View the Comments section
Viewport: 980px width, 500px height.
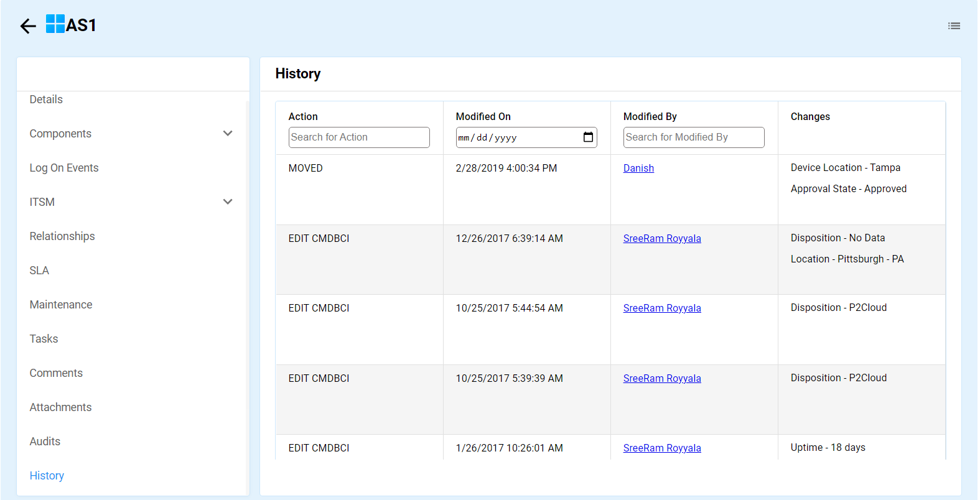pyautogui.click(x=56, y=373)
